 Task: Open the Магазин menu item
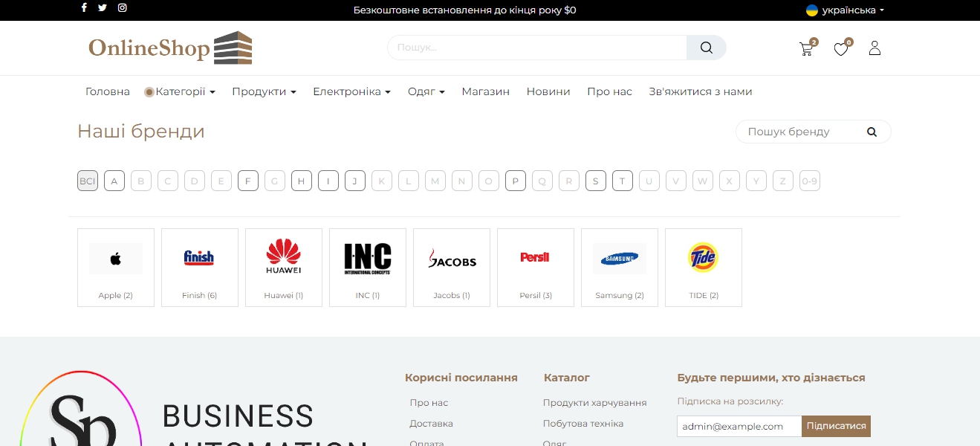click(486, 92)
